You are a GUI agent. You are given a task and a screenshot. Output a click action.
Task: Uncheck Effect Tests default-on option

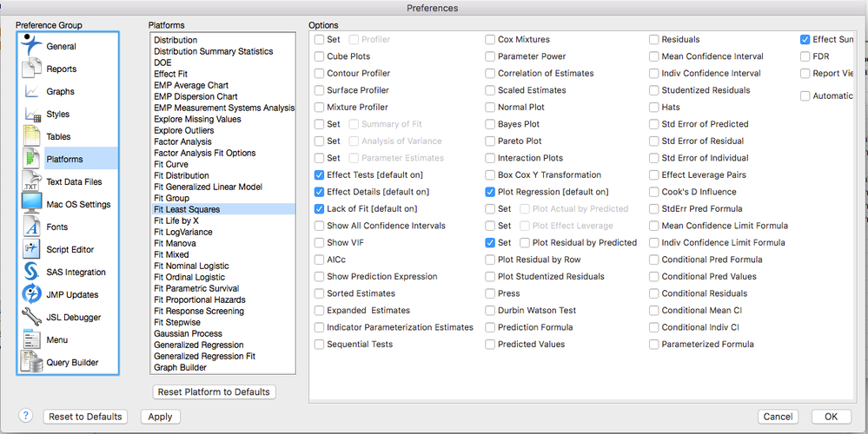point(320,174)
